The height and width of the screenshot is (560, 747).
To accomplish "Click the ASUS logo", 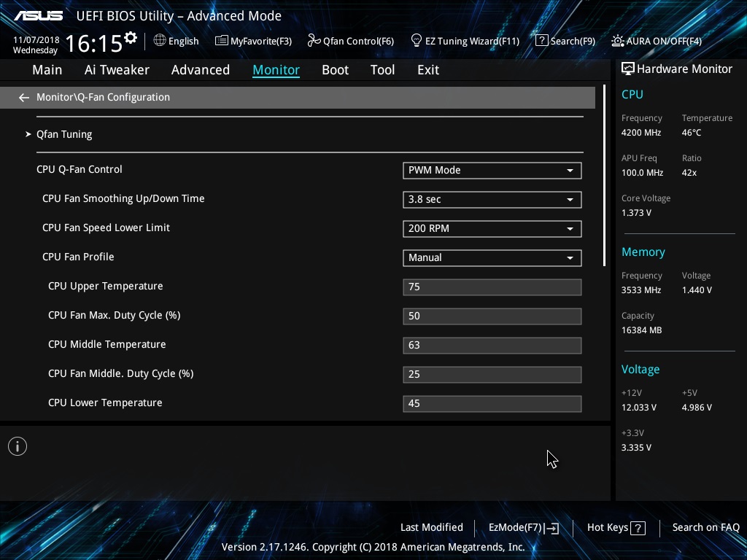I will [x=38, y=16].
